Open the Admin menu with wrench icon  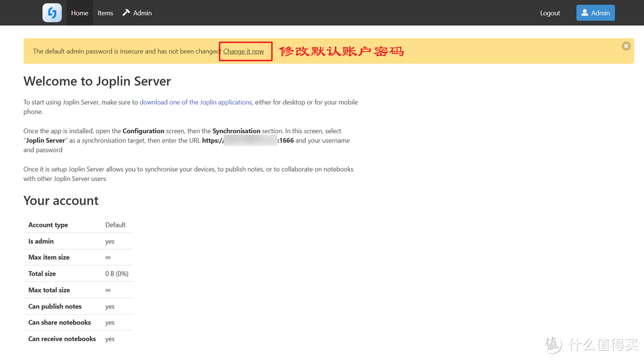click(x=137, y=13)
